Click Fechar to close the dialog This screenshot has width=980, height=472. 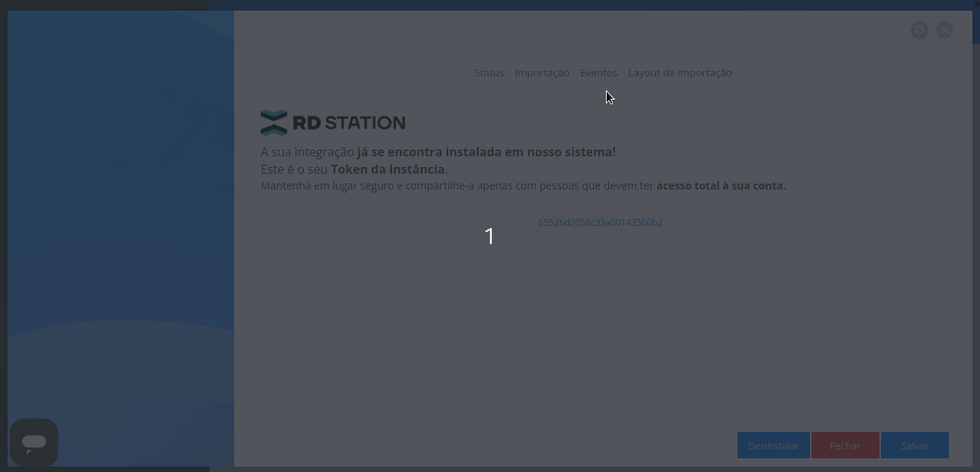click(845, 446)
